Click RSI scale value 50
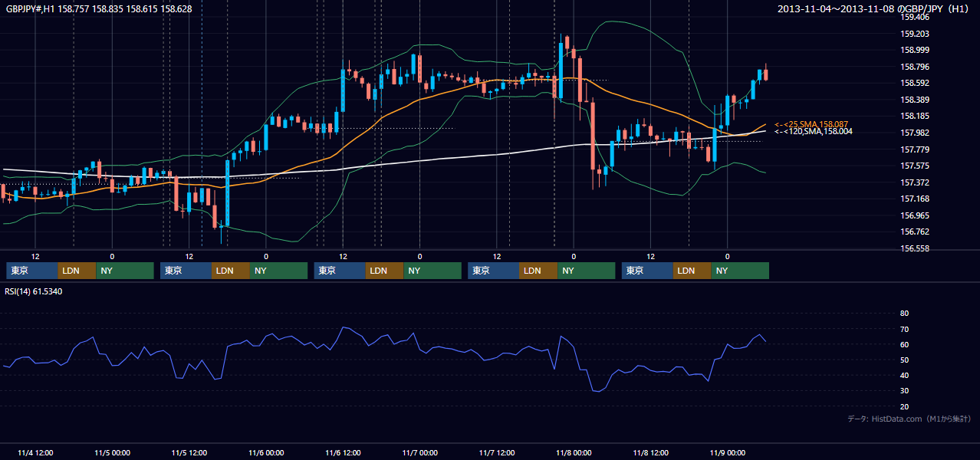Viewport: 980px width, 460px height. (x=904, y=360)
